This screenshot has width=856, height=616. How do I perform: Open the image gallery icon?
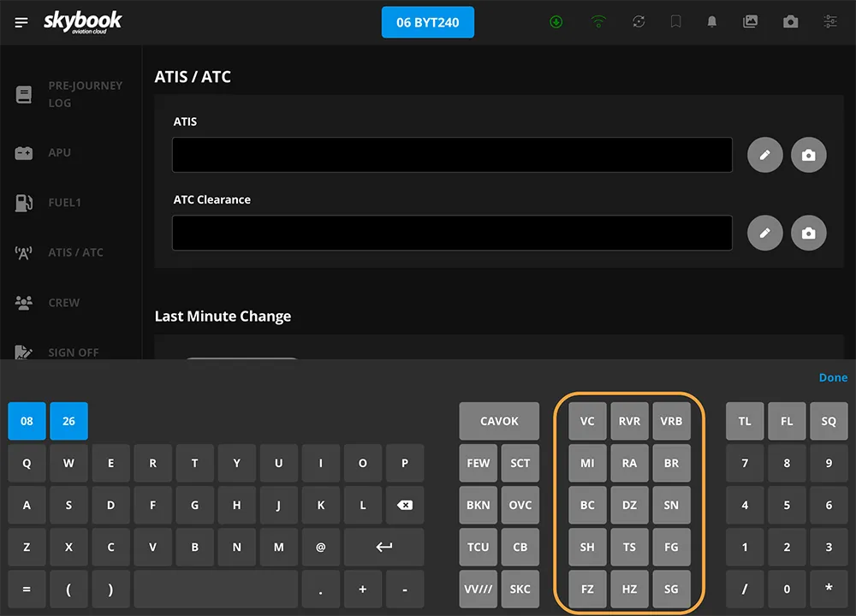point(751,22)
